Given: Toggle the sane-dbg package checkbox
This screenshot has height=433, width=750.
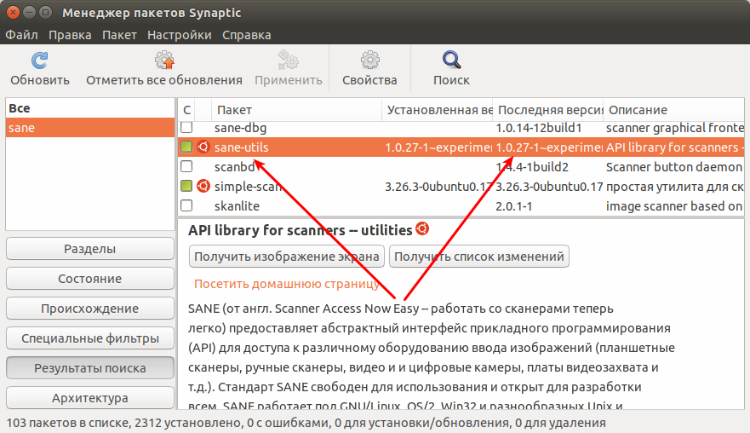Looking at the screenshot, I should pos(187,128).
